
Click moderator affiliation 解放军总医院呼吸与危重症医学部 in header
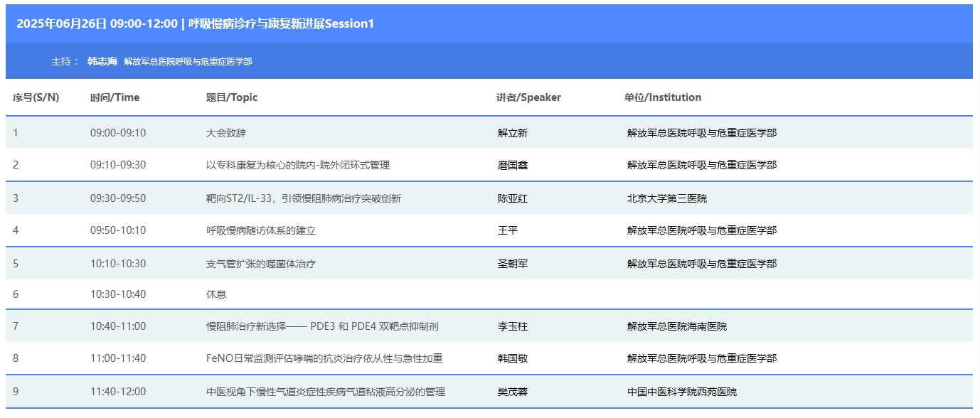pyautogui.click(x=188, y=62)
